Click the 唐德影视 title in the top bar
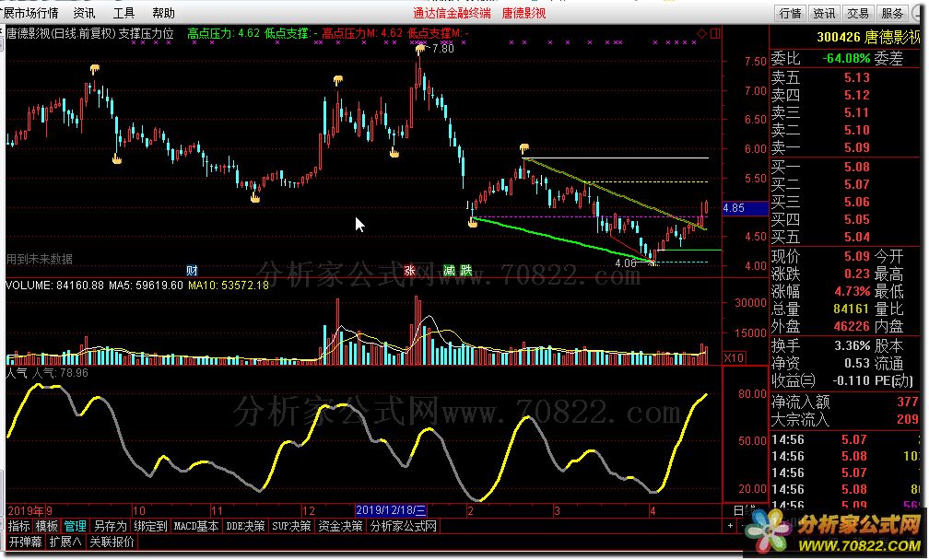The width and height of the screenshot is (929, 560). click(x=523, y=13)
